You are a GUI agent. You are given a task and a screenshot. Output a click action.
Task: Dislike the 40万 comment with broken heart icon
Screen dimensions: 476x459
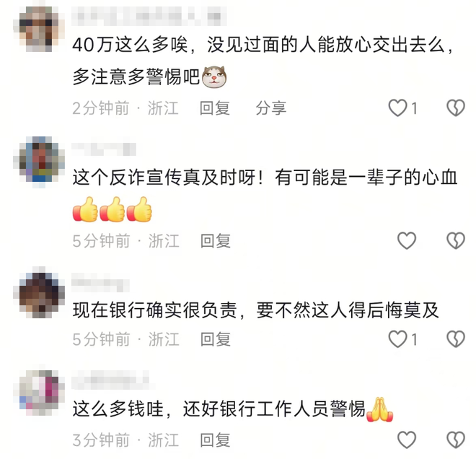[456, 108]
